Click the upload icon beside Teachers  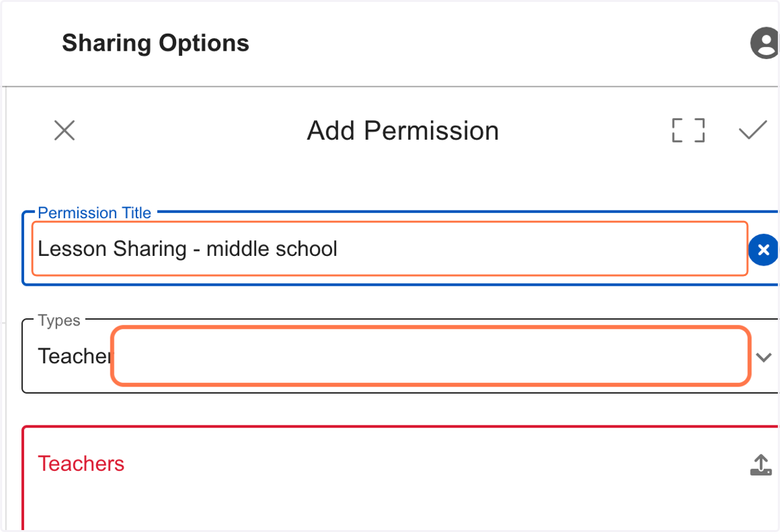760,464
